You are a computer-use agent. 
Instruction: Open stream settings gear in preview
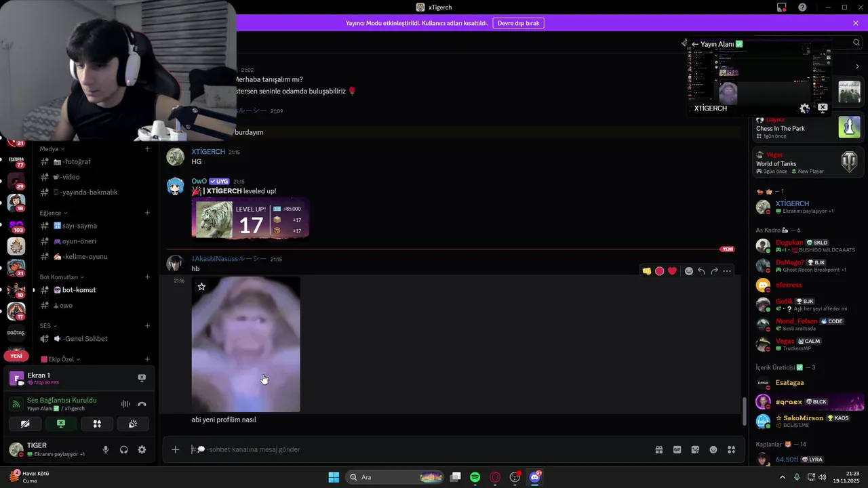tap(805, 108)
